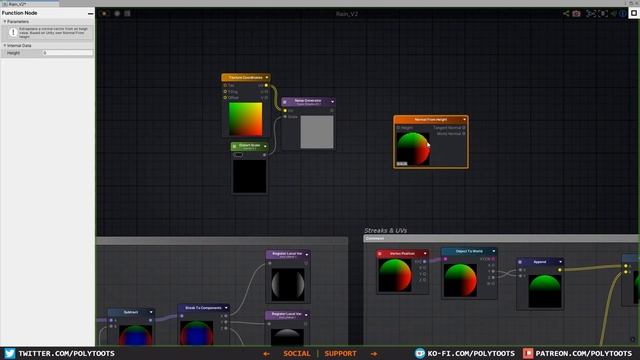Screen dimensions: 640x360
Task: Select the Rain_V2 editor window tab
Action: 29,4
